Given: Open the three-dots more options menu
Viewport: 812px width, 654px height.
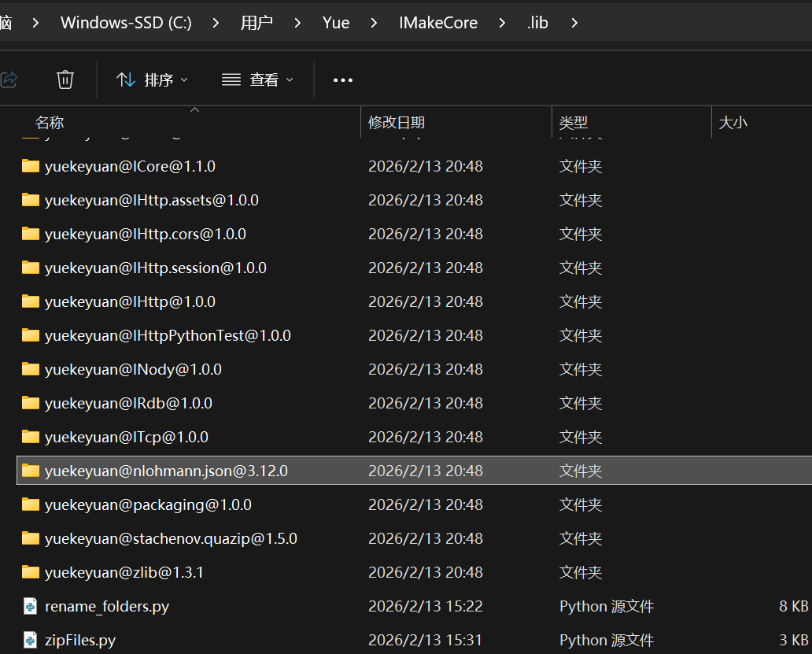Looking at the screenshot, I should (x=343, y=79).
